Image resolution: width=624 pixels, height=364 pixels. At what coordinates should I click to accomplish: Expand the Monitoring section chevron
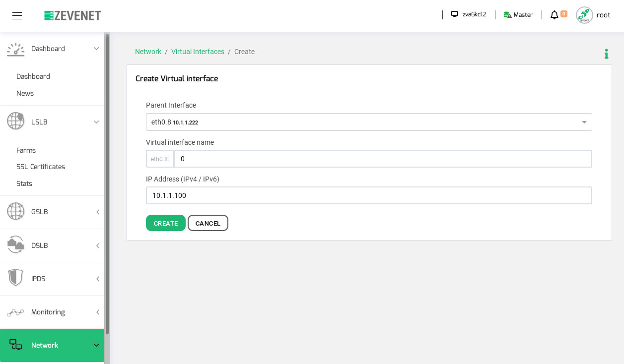point(98,312)
